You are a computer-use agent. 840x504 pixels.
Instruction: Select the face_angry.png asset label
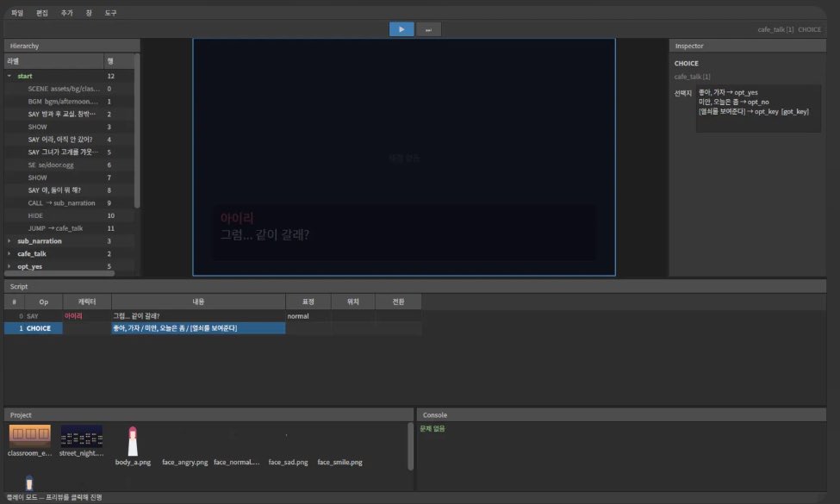pos(185,463)
